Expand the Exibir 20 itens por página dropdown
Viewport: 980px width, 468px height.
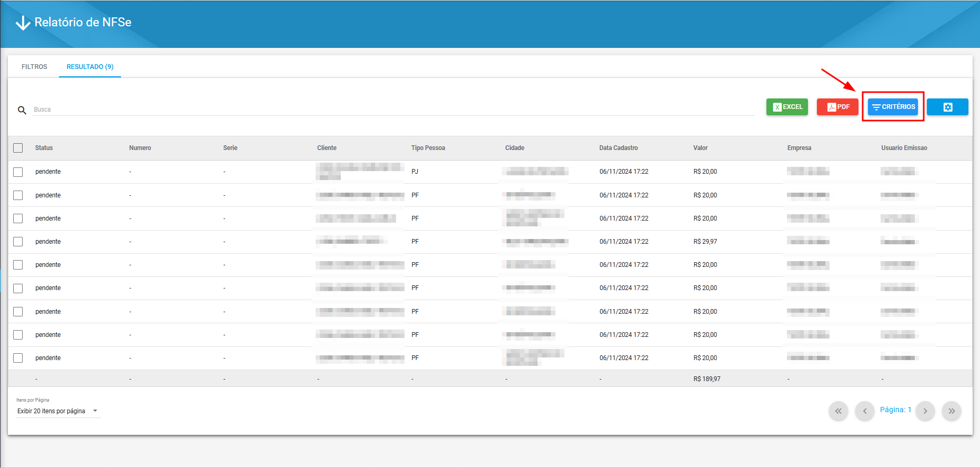58,411
